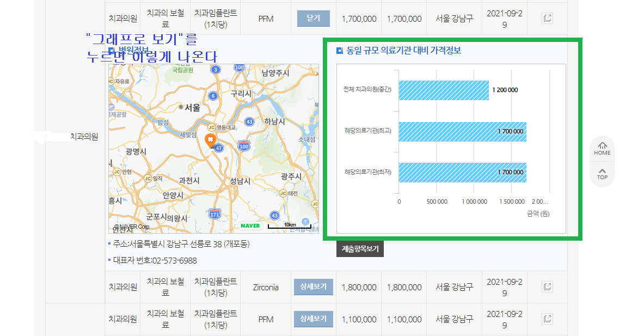Viewport: 644px width, 336px height.
Task: Open 상세보기 for the 1,100,000 PFM row
Action: point(314,319)
